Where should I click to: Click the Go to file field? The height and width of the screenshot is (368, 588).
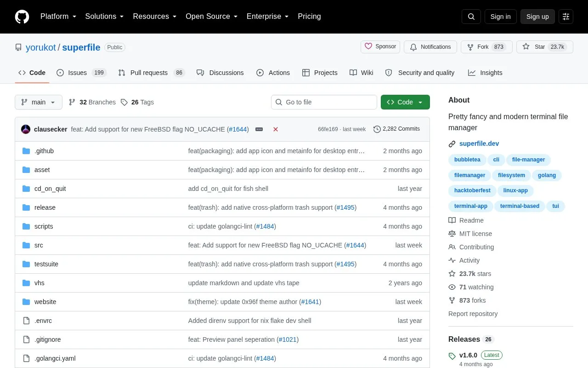pyautogui.click(x=324, y=102)
